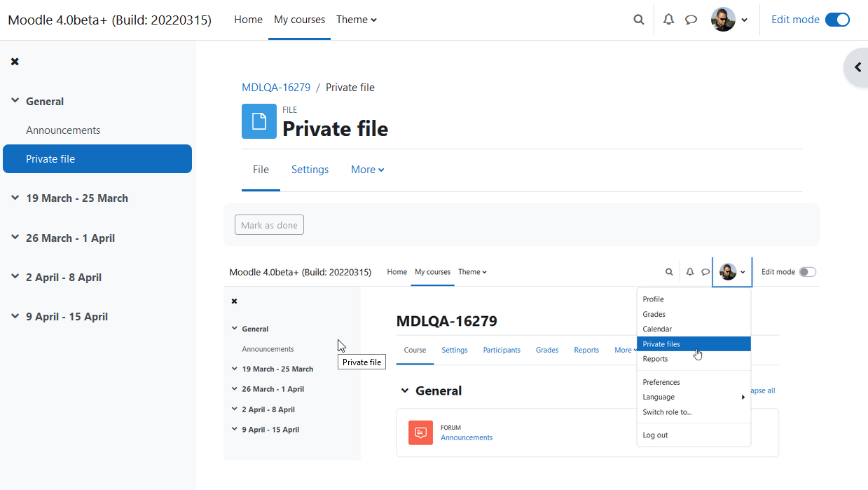Image resolution: width=868 pixels, height=490 pixels.
Task: Click the forum icon in embedded screenshot
Action: pos(420,433)
